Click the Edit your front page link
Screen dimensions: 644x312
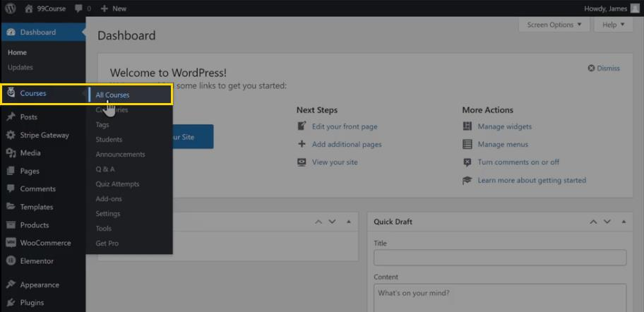click(x=345, y=126)
